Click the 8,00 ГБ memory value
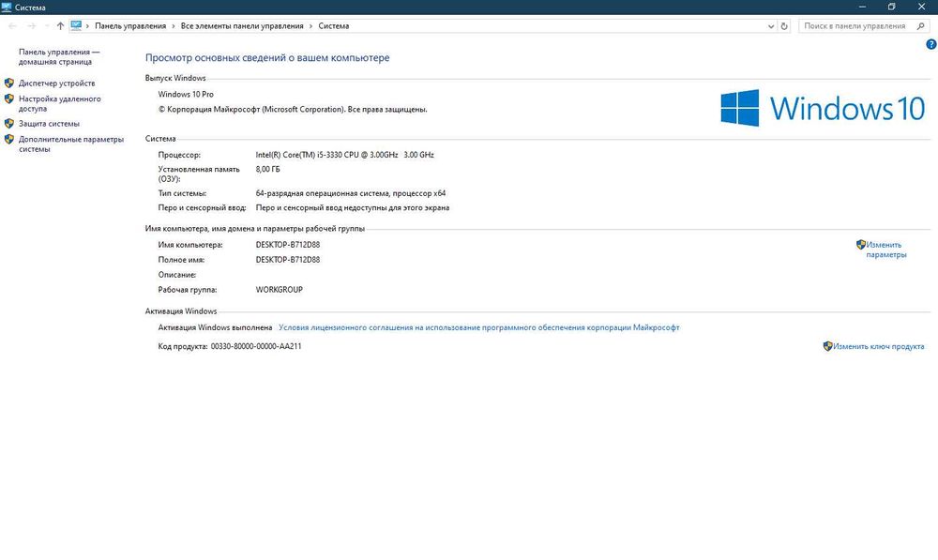 click(x=267, y=170)
